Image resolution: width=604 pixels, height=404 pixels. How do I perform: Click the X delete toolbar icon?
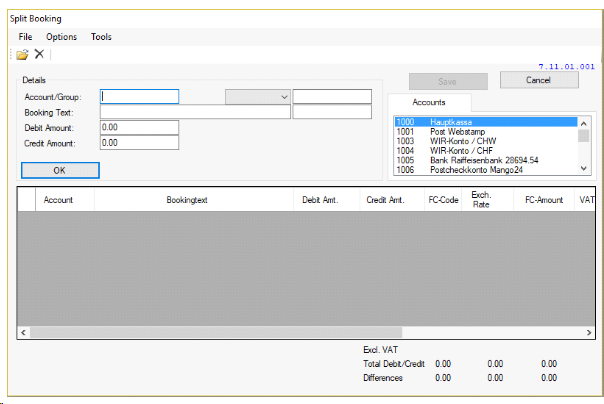39,54
